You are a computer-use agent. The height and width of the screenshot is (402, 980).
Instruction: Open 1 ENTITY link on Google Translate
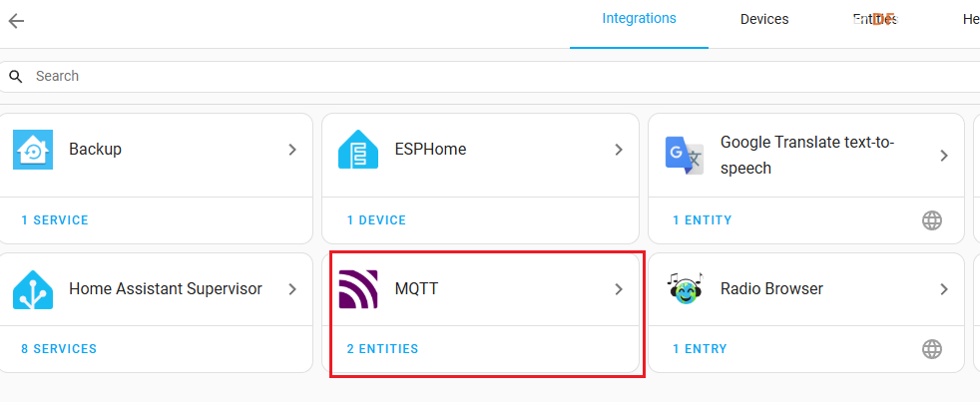(702, 220)
